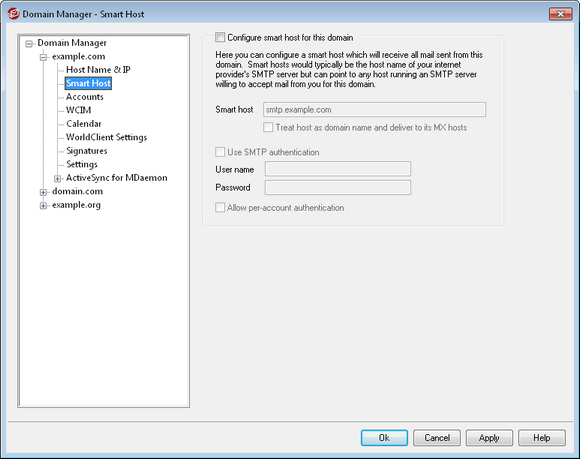The height and width of the screenshot is (459, 580).
Task: Select WorldClient Settings entry
Action: coord(107,137)
